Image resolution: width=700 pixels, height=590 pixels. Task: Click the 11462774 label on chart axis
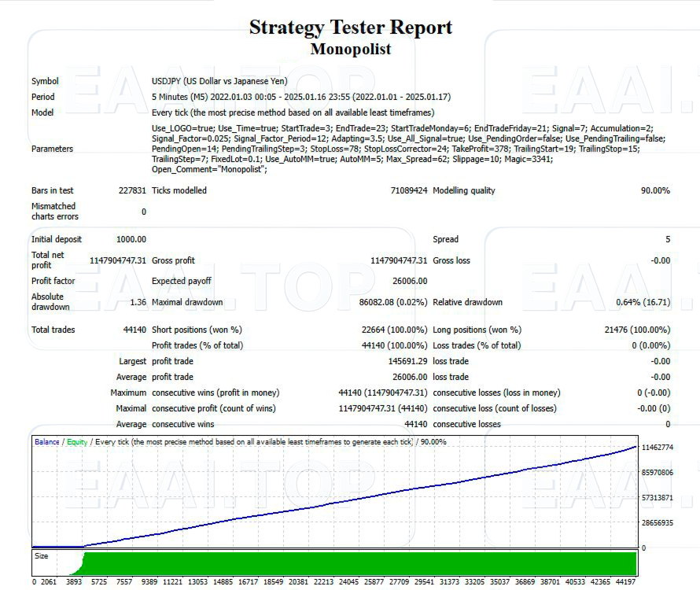pyautogui.click(x=658, y=447)
